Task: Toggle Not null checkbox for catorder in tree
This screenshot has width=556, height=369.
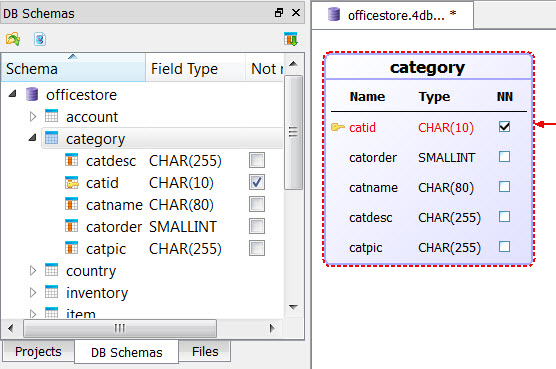Action: tap(257, 226)
